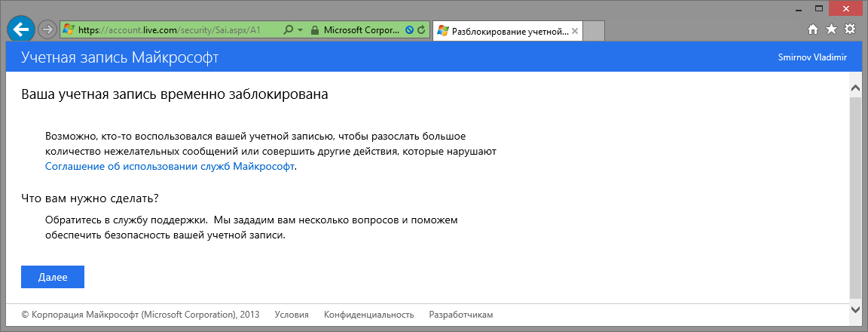Screen dimensions: 868x332
Task: Click the scrollbar down arrow
Action: (855, 309)
